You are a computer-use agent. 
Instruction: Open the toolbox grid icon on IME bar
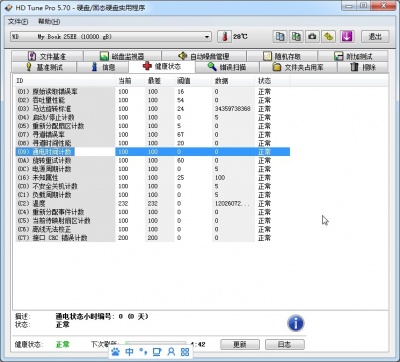(x=185, y=351)
